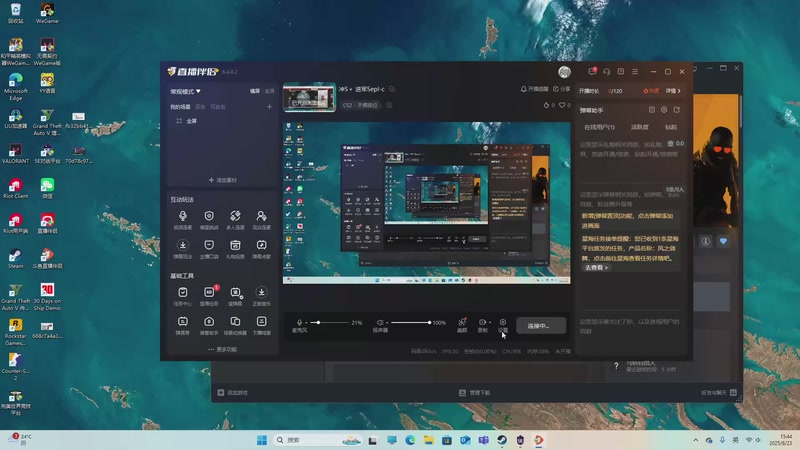Viewport: 800px width, 450px height.
Task: Click the 主播口袋 icon
Action: pos(209,245)
